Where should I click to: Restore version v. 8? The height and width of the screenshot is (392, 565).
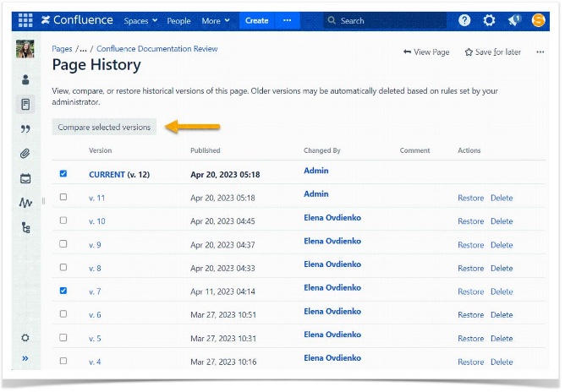[470, 269]
